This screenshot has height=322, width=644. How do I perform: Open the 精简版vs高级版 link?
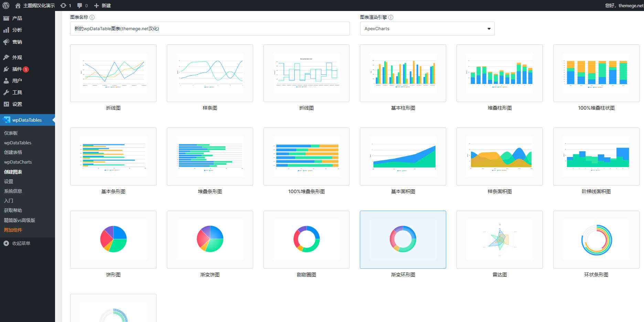(20, 220)
